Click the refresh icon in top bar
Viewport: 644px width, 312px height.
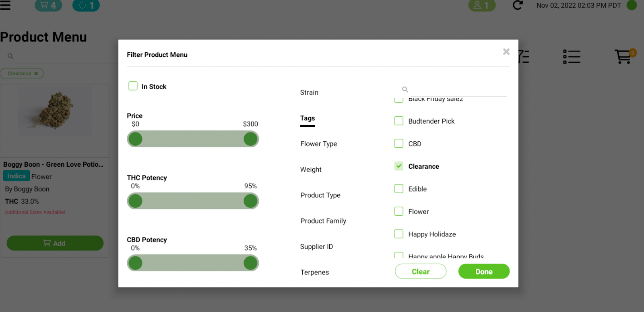pos(518,5)
